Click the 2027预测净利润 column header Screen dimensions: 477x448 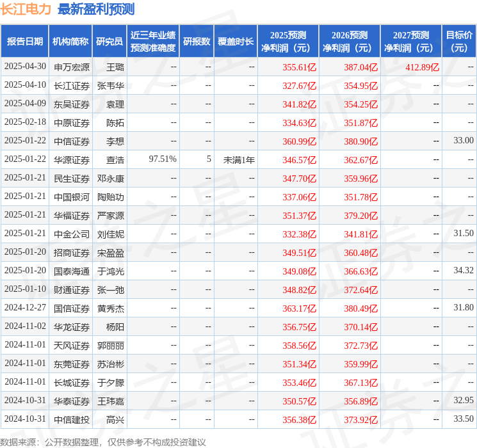pos(411,42)
